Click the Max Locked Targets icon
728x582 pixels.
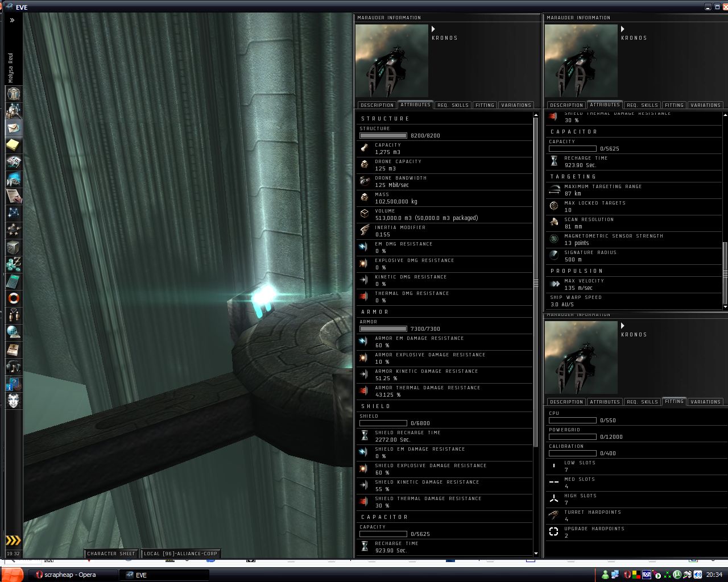(554, 206)
